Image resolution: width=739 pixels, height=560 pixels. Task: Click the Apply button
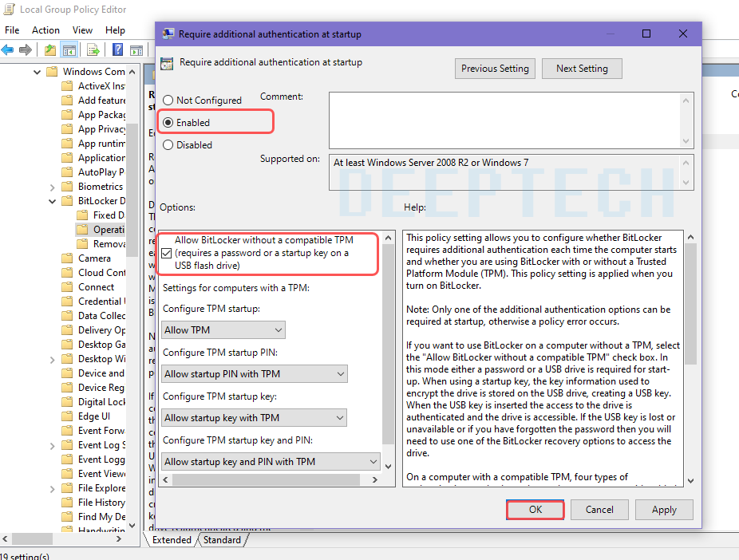click(x=664, y=510)
